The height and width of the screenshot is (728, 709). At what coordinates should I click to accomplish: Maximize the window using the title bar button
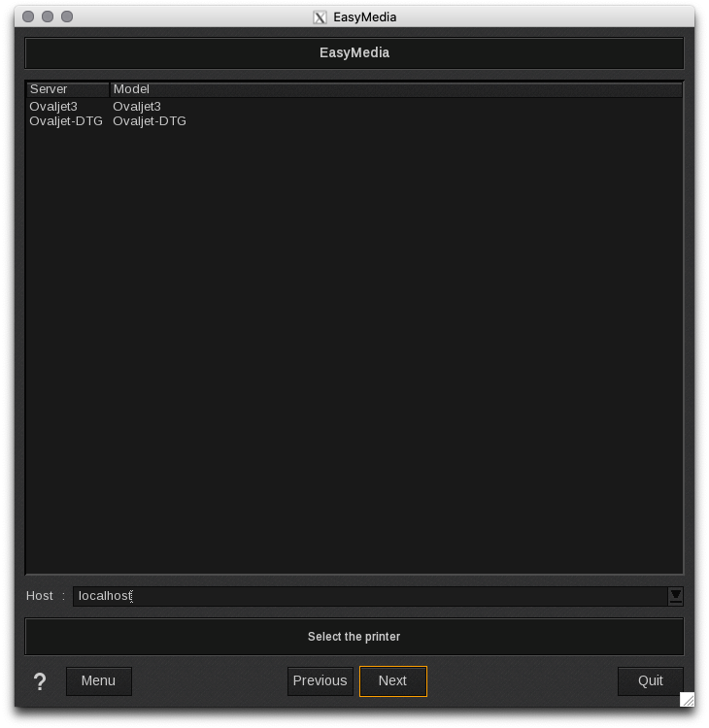67,17
